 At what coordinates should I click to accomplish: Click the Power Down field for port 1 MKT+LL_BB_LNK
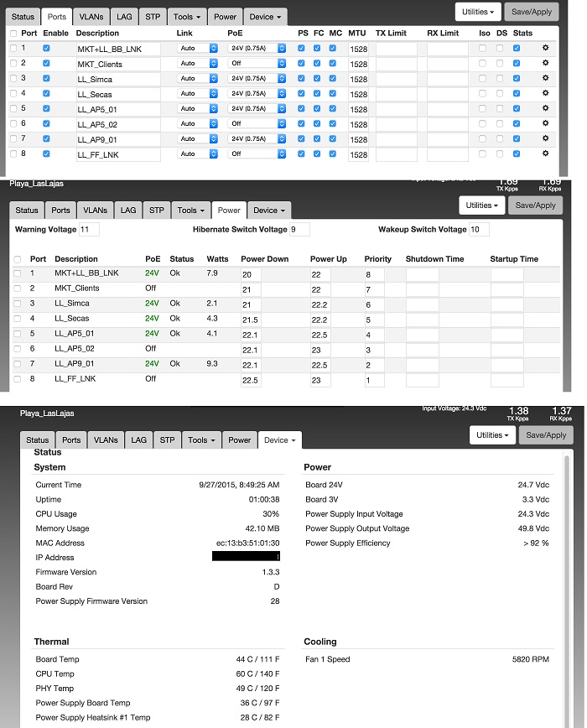(x=251, y=274)
